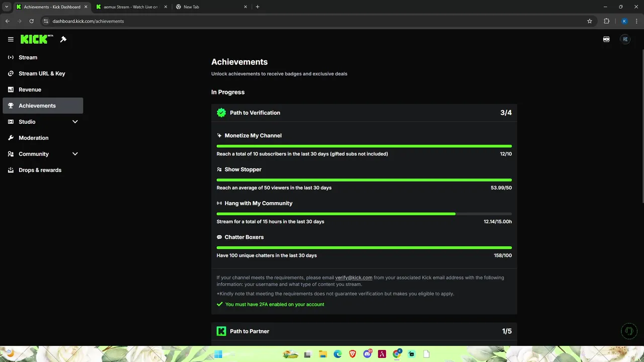Image resolution: width=644 pixels, height=362 pixels.
Task: Click the floating headset support button
Action: point(628,331)
